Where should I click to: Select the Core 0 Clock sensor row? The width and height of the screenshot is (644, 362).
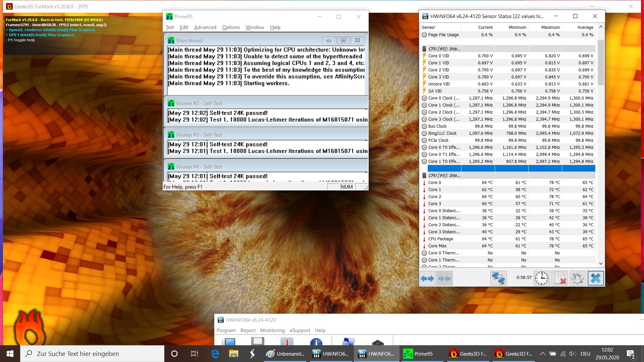point(443,98)
